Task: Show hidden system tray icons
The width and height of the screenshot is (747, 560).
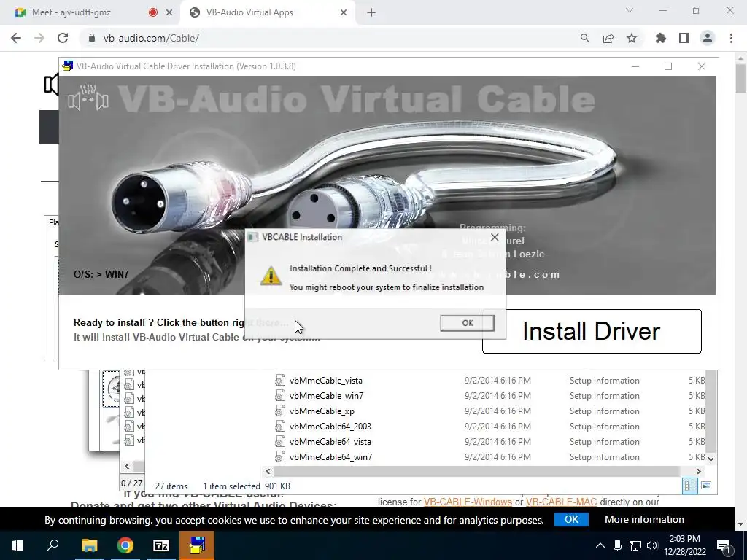Action: point(600,545)
